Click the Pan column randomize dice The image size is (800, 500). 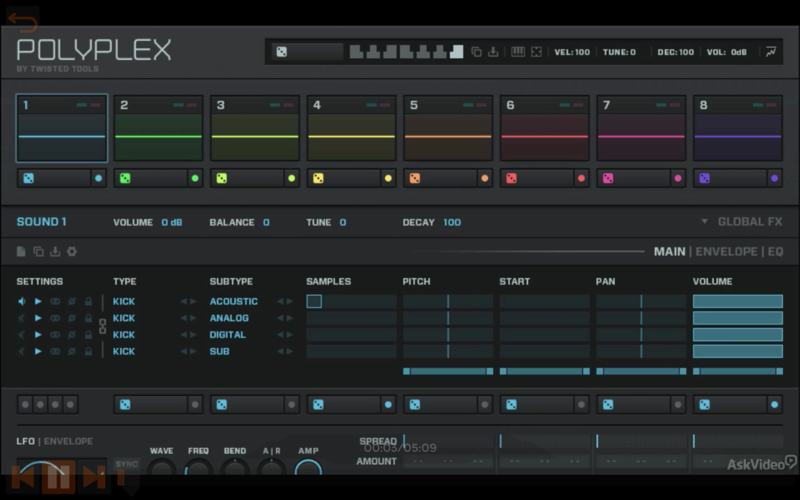[608, 405]
